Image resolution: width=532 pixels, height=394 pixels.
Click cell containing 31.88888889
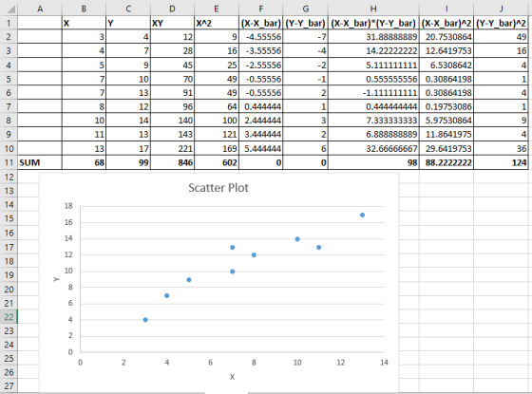[373, 37]
